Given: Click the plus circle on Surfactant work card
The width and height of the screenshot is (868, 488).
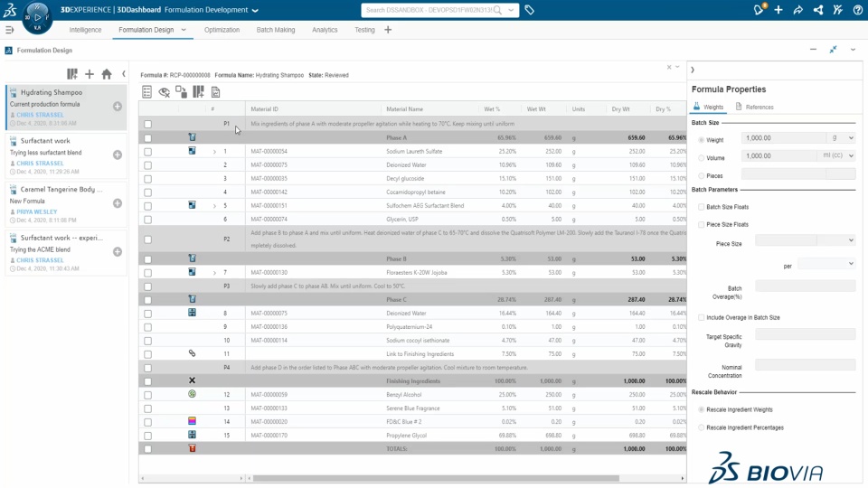Looking at the screenshot, I should pos(118,155).
